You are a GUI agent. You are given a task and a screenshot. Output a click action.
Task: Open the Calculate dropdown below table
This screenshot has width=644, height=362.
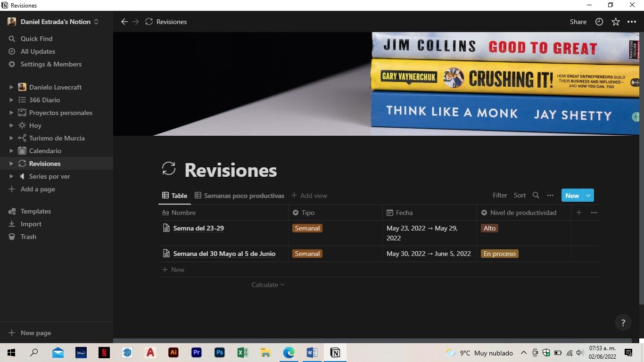pyautogui.click(x=268, y=285)
